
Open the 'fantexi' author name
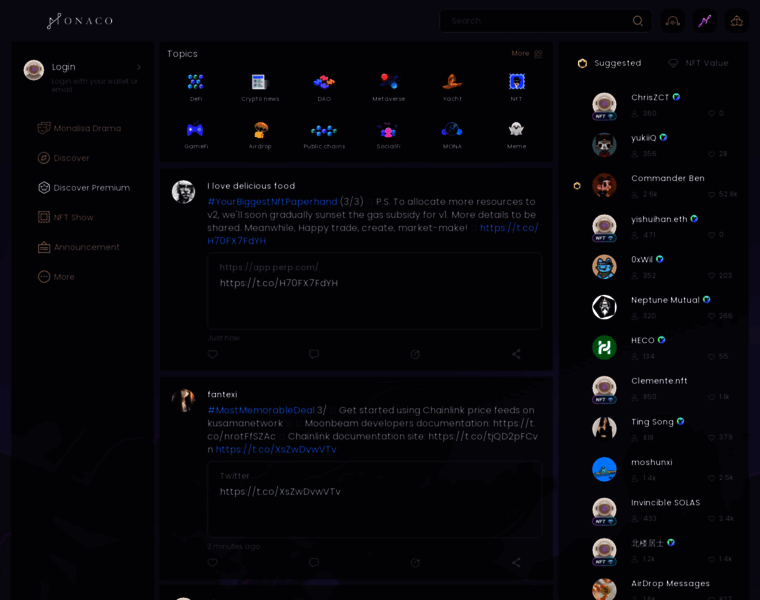(222, 395)
